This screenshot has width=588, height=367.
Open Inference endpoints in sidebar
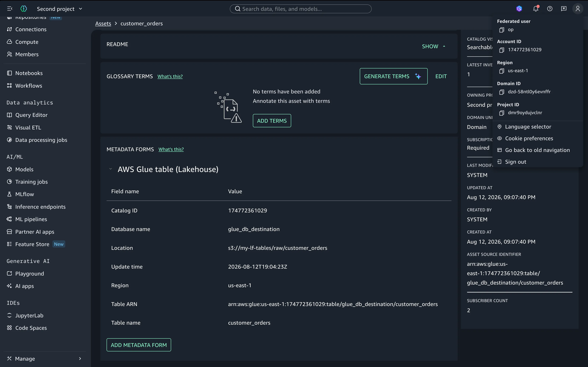pyautogui.click(x=40, y=207)
